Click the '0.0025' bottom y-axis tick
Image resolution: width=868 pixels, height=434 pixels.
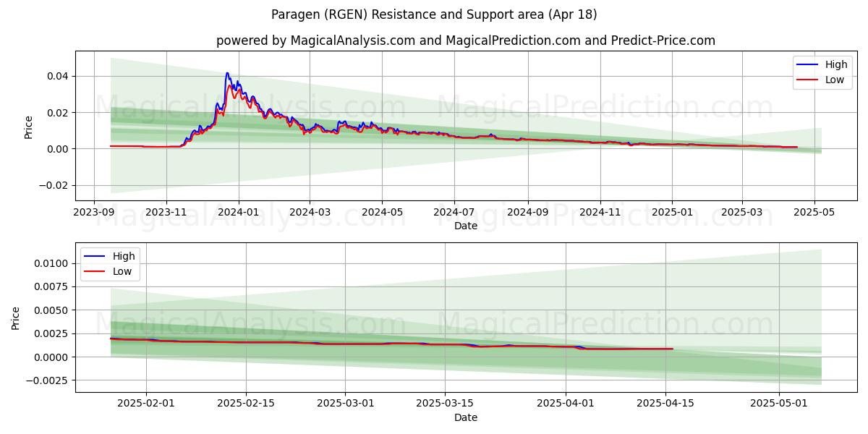pos(51,333)
